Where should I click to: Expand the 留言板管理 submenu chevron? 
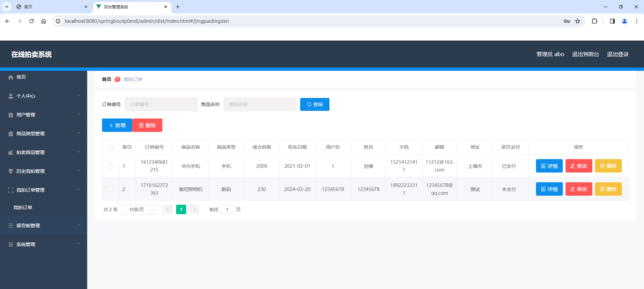coord(78,225)
